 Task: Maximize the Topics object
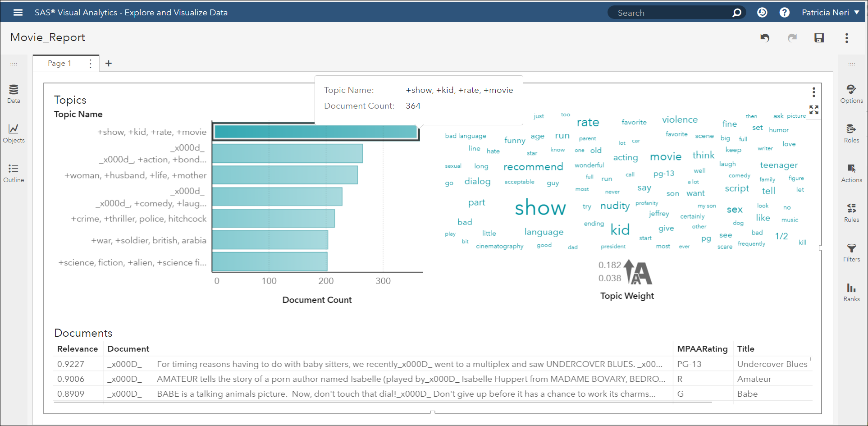coord(814,110)
